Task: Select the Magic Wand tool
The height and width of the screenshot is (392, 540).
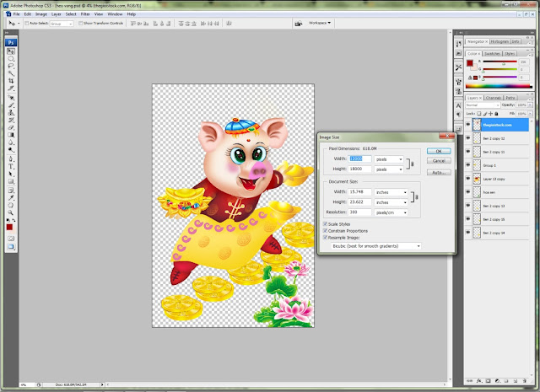Action: pyautogui.click(x=11, y=73)
